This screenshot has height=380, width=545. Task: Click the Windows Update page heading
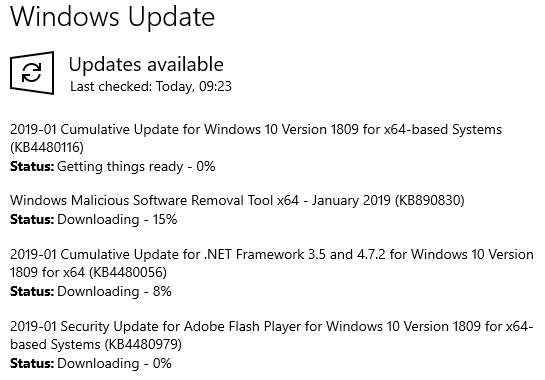pyautogui.click(x=112, y=17)
